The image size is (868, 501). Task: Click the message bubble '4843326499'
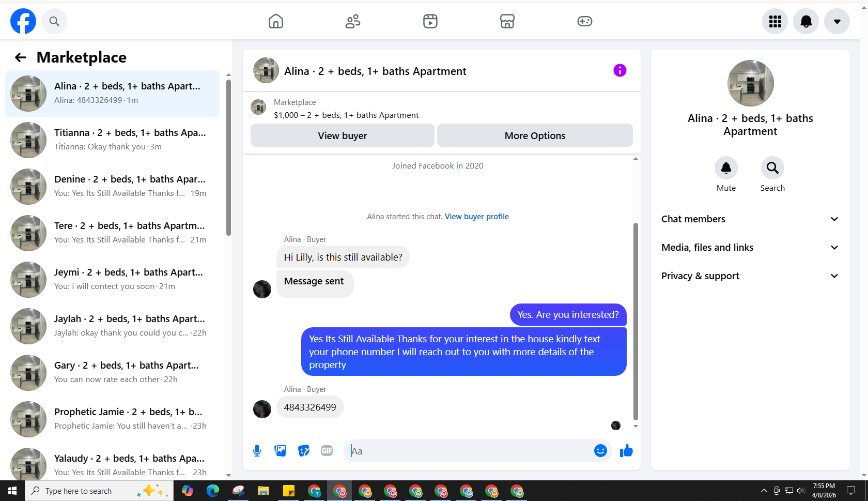(310, 407)
